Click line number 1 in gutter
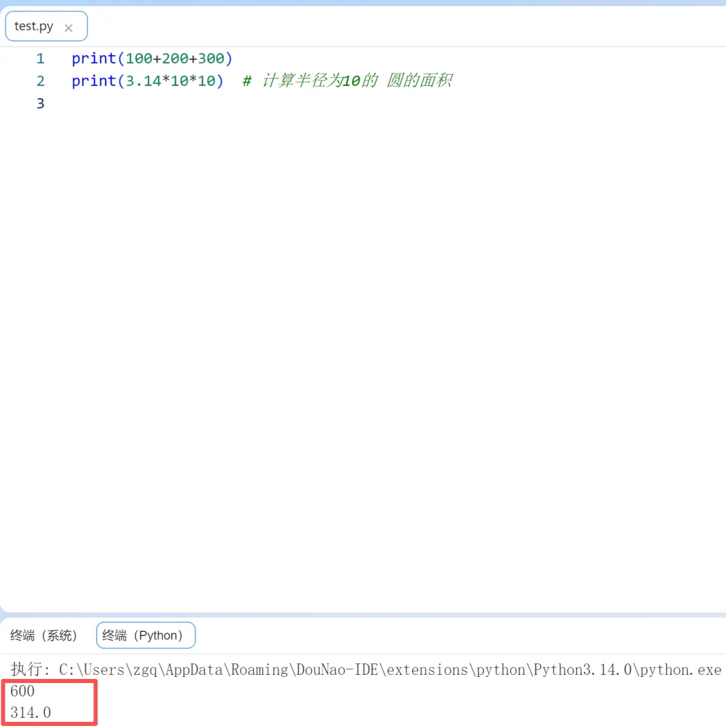726x728 pixels. (x=40, y=58)
